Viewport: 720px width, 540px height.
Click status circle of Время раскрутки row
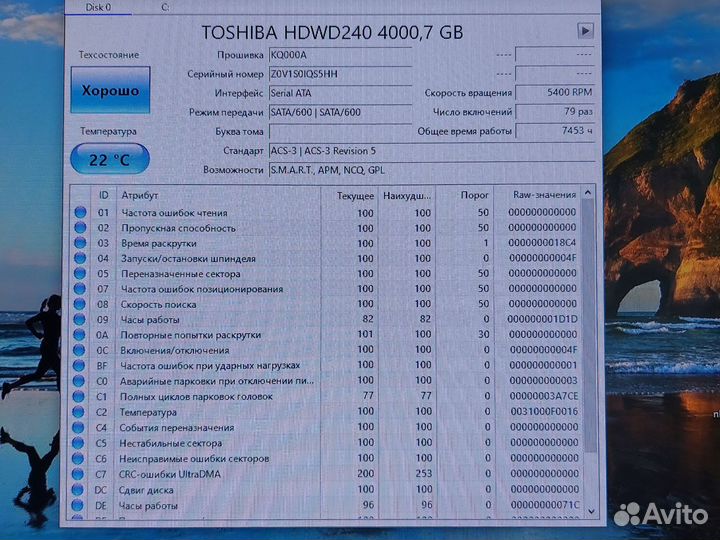pos(80,242)
